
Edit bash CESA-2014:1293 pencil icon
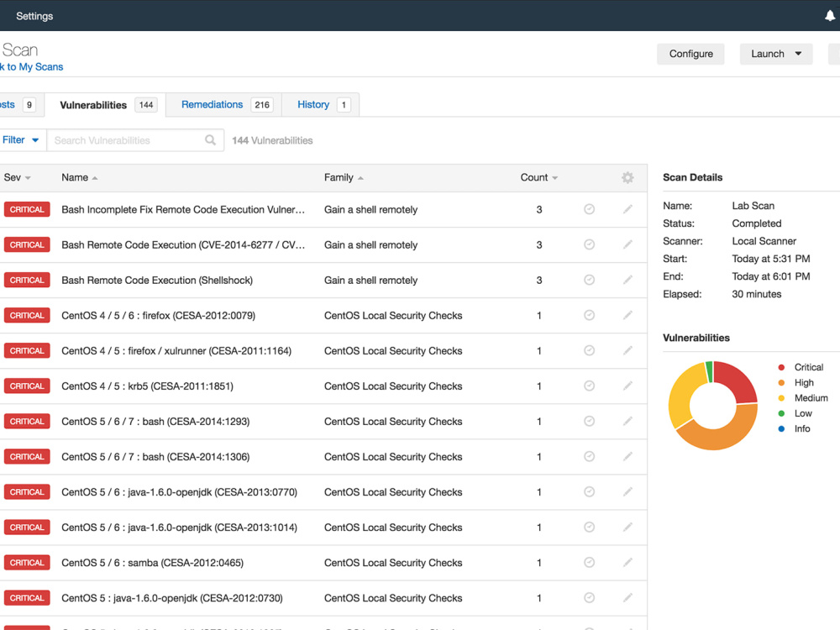[x=627, y=421]
